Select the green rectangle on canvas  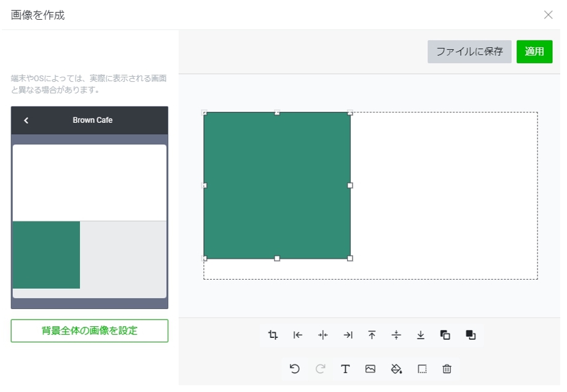tap(277, 185)
